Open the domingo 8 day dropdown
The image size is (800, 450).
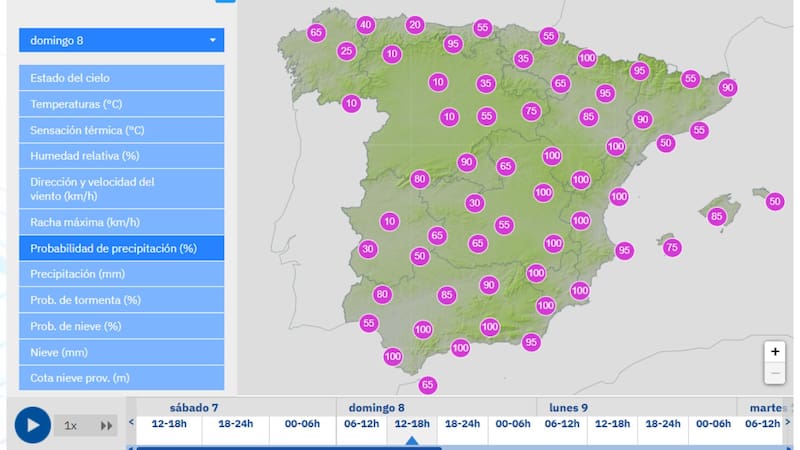121,40
